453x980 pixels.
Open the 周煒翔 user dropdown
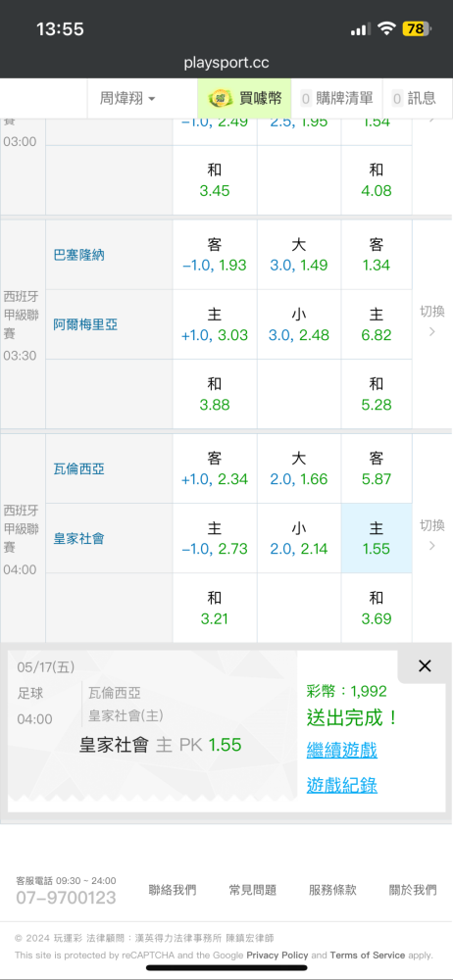(x=127, y=98)
